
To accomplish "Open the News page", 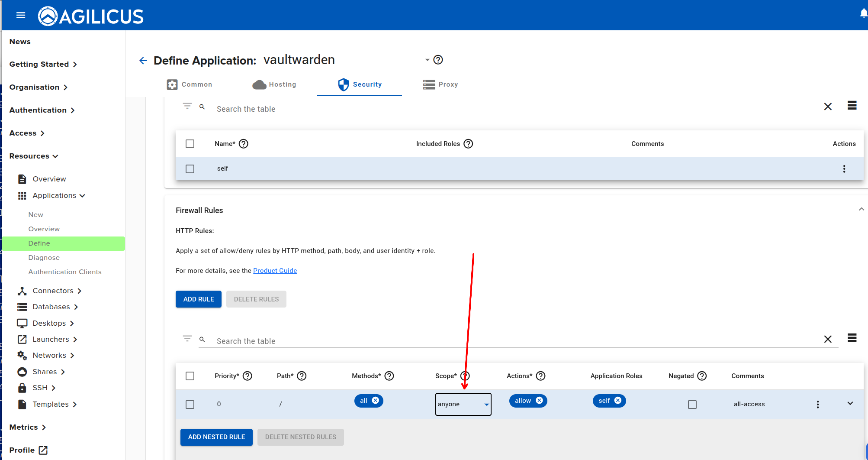I will coord(20,42).
